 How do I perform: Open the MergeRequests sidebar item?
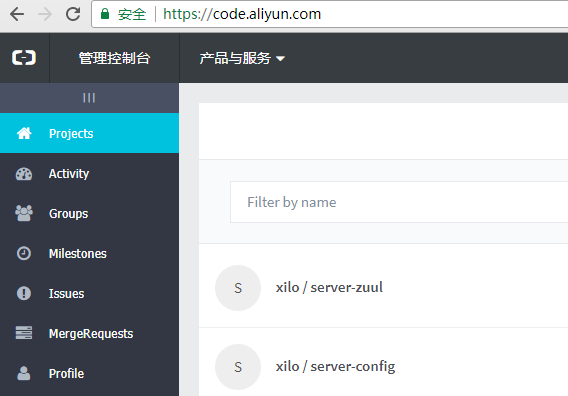pyautogui.click(x=89, y=333)
